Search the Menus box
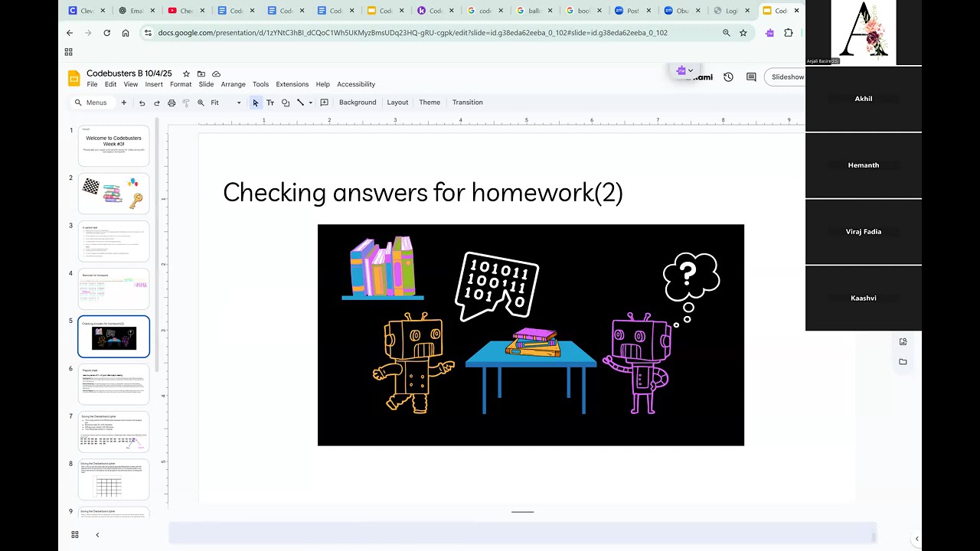 point(92,103)
